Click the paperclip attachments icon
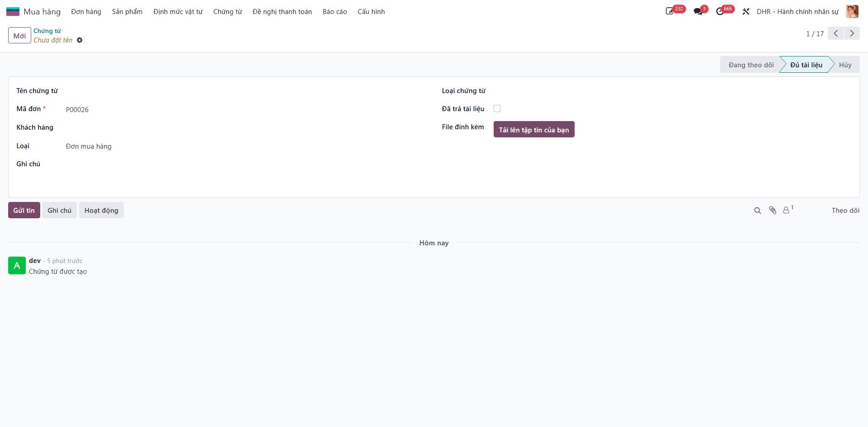 tap(773, 211)
